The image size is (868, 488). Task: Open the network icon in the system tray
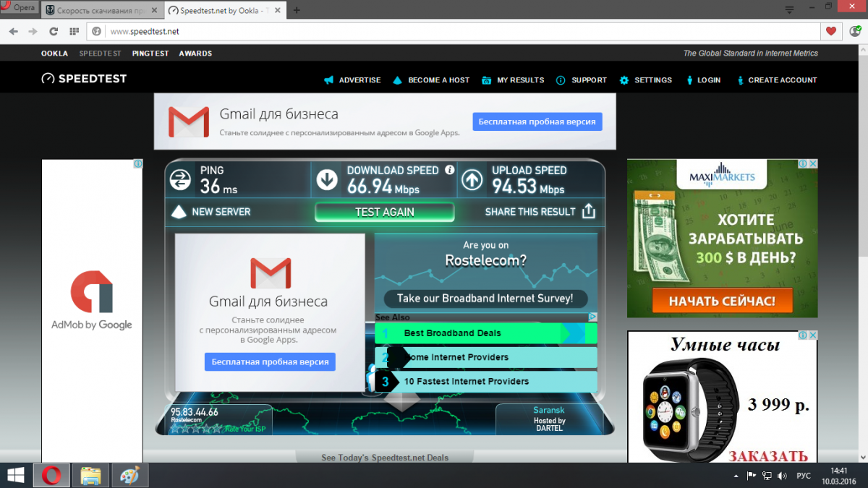pyautogui.click(x=767, y=476)
